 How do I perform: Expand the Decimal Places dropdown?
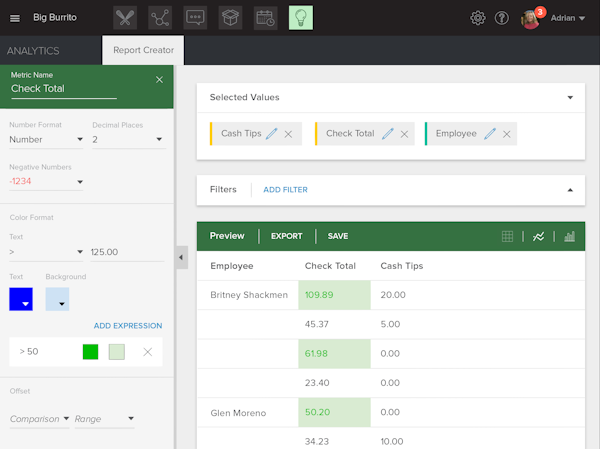[127, 140]
